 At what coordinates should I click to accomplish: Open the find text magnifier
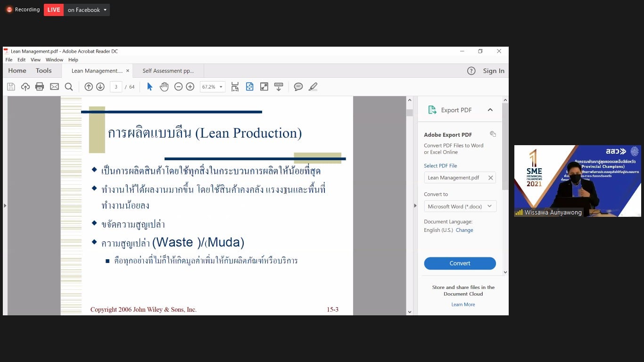tap(69, 87)
